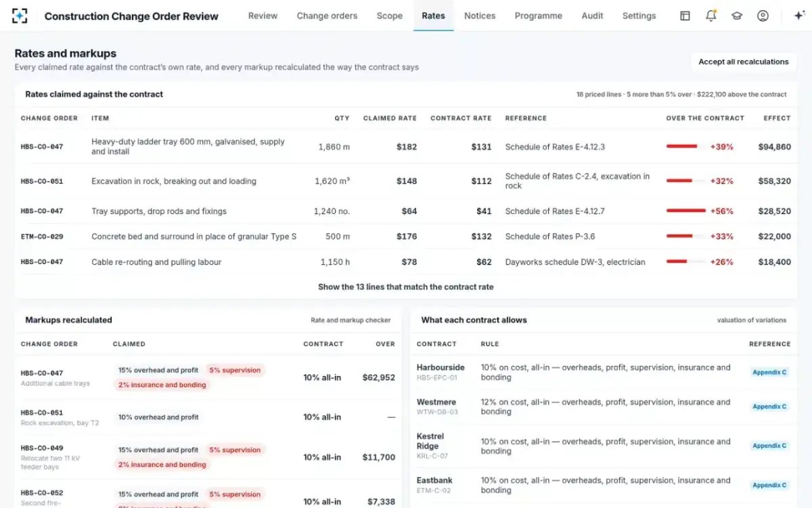Open Appendix C reference for Eastbank
The height and width of the screenshot is (508, 812).
[769, 485]
